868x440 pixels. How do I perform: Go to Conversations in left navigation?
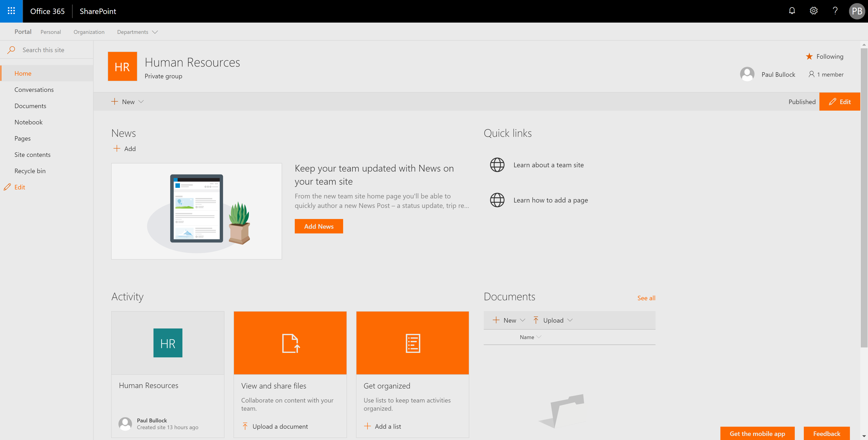34,90
